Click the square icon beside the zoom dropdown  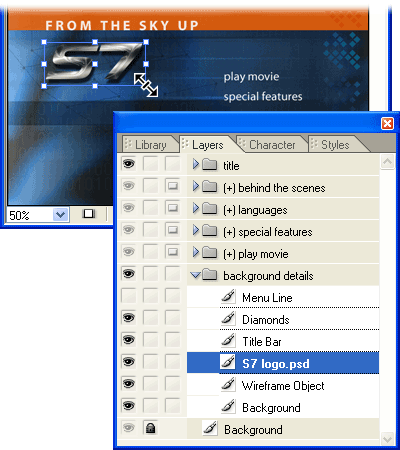[x=89, y=213]
